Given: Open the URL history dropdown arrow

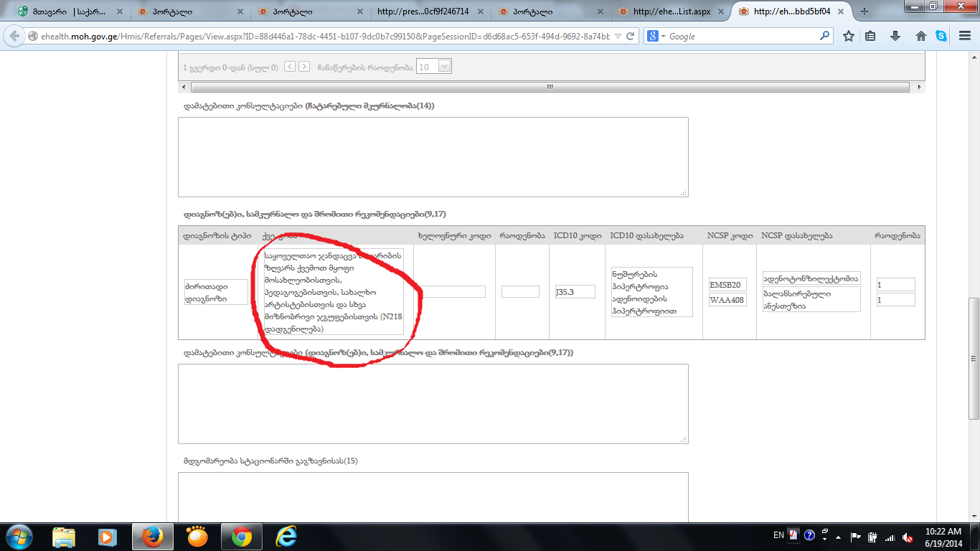Looking at the screenshot, I should click(617, 36).
